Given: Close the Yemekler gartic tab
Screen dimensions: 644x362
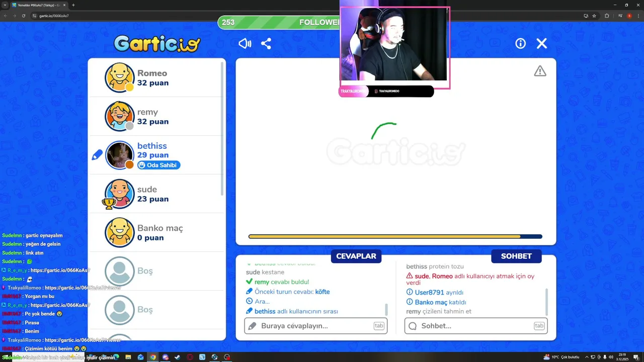Looking at the screenshot, I should tap(64, 5).
